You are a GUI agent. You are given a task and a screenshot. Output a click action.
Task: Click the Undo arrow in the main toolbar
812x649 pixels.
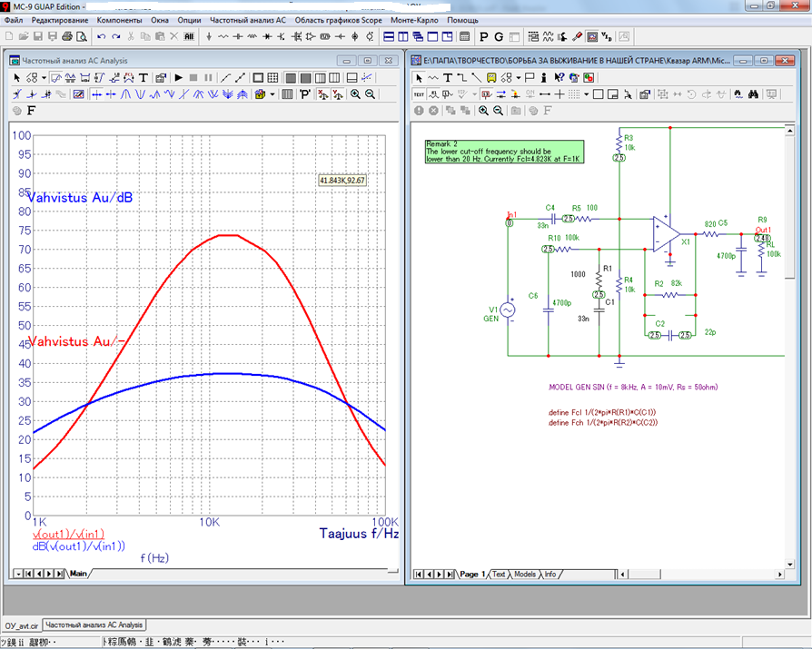coord(100,37)
